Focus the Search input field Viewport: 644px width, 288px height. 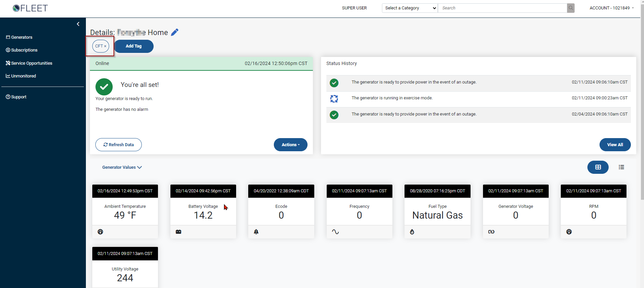pyautogui.click(x=503, y=8)
